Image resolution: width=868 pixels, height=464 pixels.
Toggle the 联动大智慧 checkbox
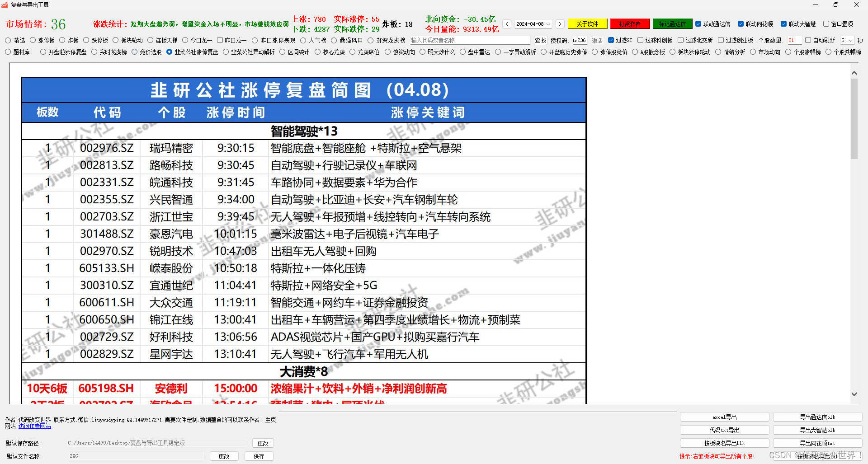pos(783,24)
